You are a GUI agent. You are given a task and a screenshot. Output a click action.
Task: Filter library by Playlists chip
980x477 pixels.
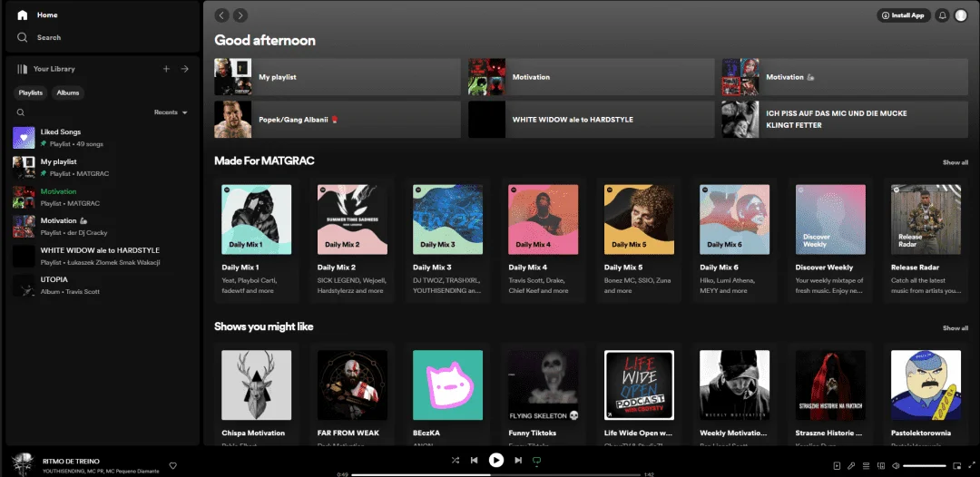(31, 92)
